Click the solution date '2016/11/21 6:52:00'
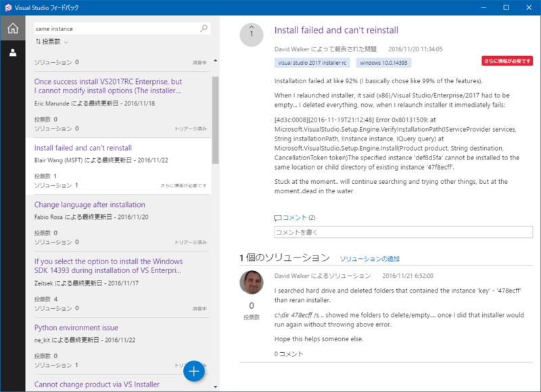 click(x=408, y=276)
